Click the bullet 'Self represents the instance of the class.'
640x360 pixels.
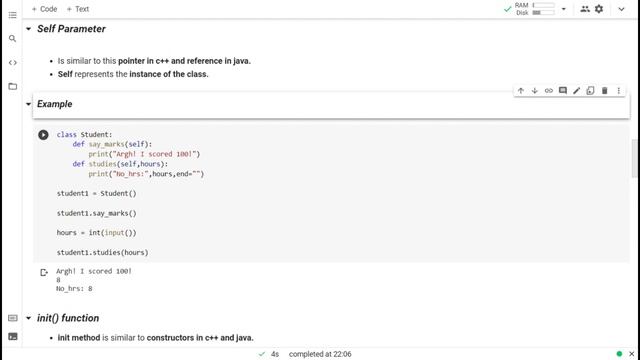click(x=133, y=74)
